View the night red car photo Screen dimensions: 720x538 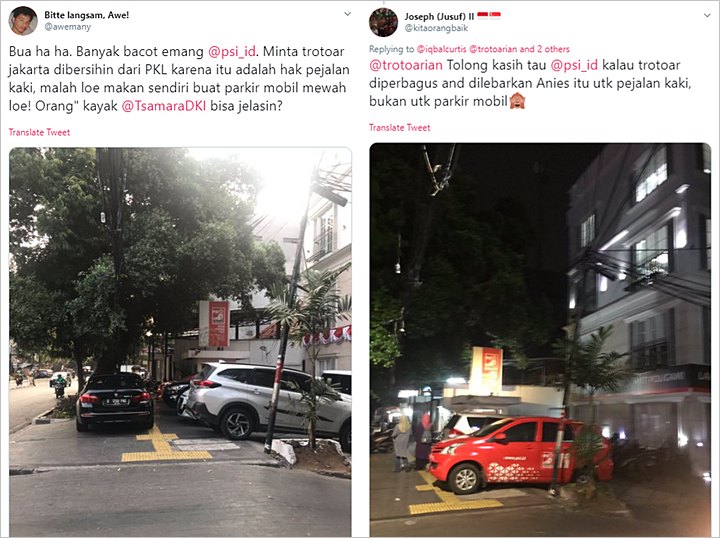point(540,339)
